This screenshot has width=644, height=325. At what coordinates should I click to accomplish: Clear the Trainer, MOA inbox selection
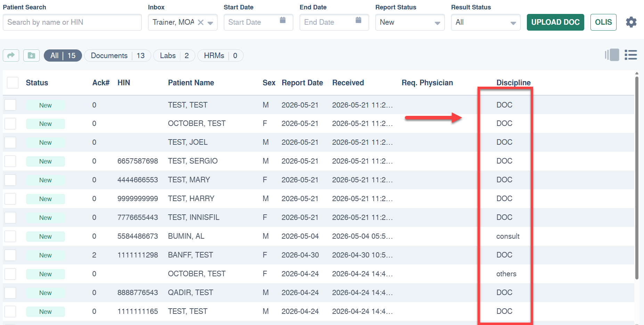click(201, 22)
